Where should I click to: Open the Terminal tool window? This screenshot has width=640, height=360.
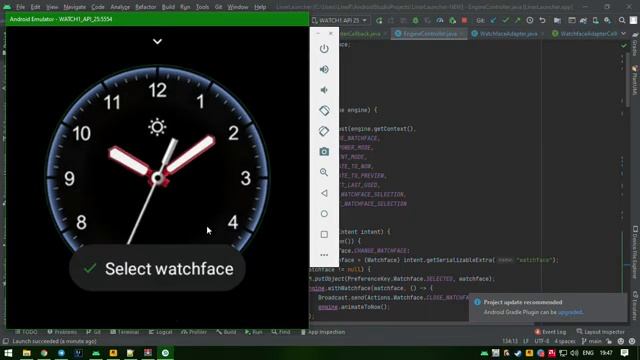coord(124,332)
